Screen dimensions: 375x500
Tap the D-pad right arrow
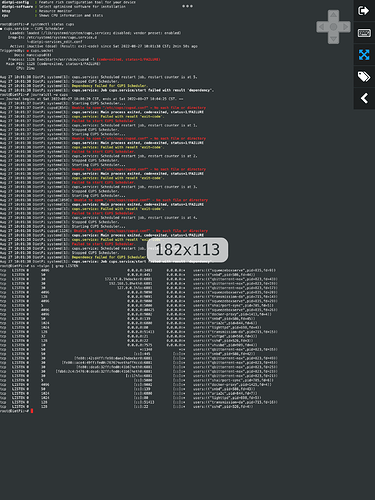[345, 27]
